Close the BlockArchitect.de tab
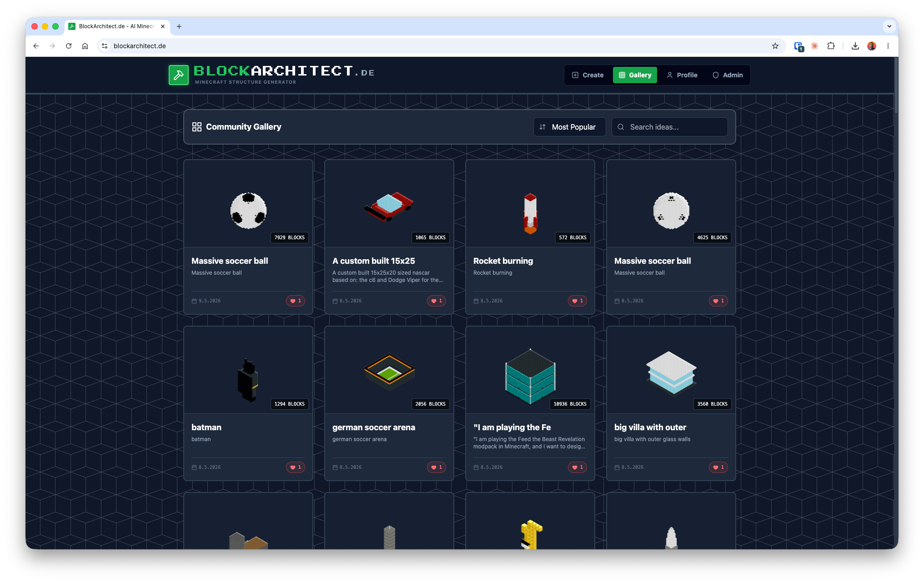 pos(163,26)
